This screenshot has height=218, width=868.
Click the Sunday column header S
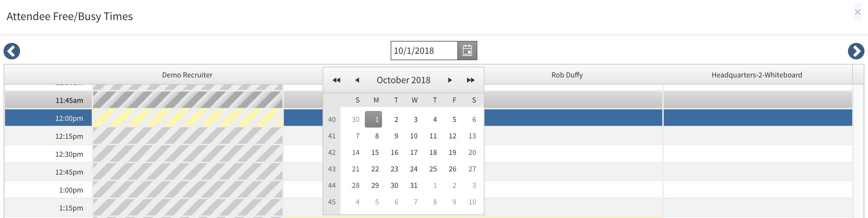357,100
